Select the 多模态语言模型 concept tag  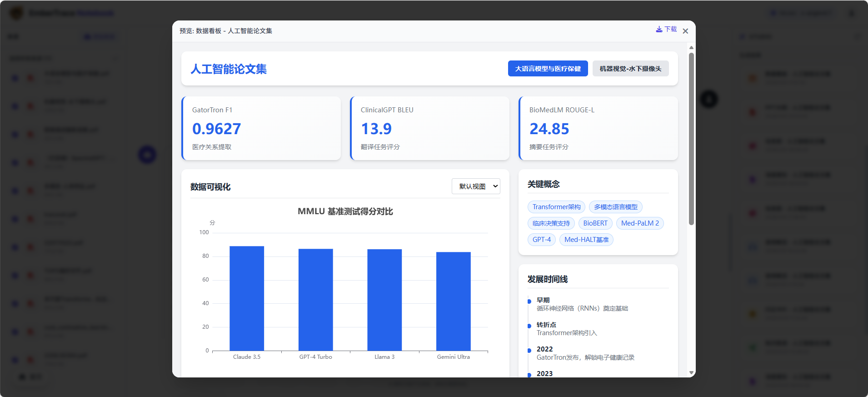(616, 207)
